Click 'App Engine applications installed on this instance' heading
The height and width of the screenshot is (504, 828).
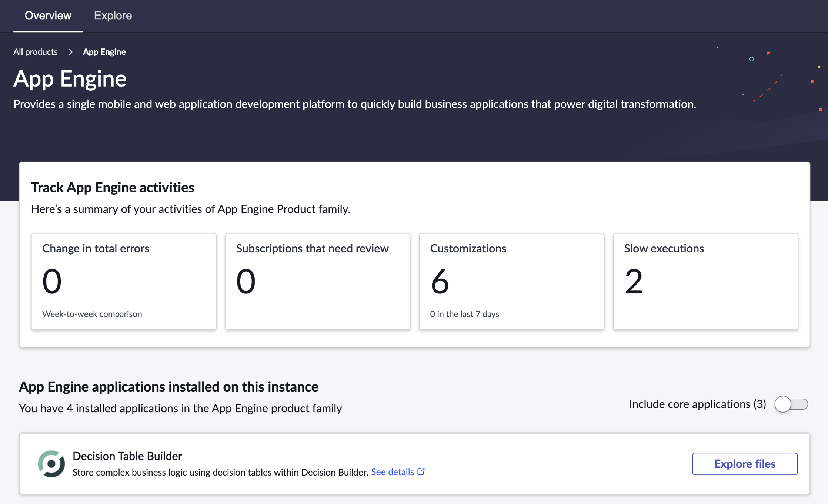coord(168,386)
